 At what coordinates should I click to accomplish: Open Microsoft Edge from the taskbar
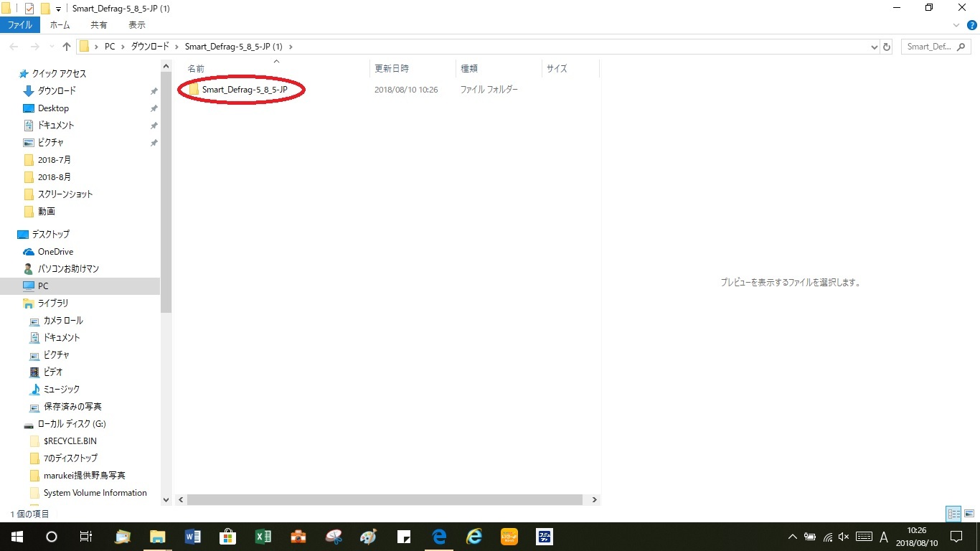[x=439, y=537]
